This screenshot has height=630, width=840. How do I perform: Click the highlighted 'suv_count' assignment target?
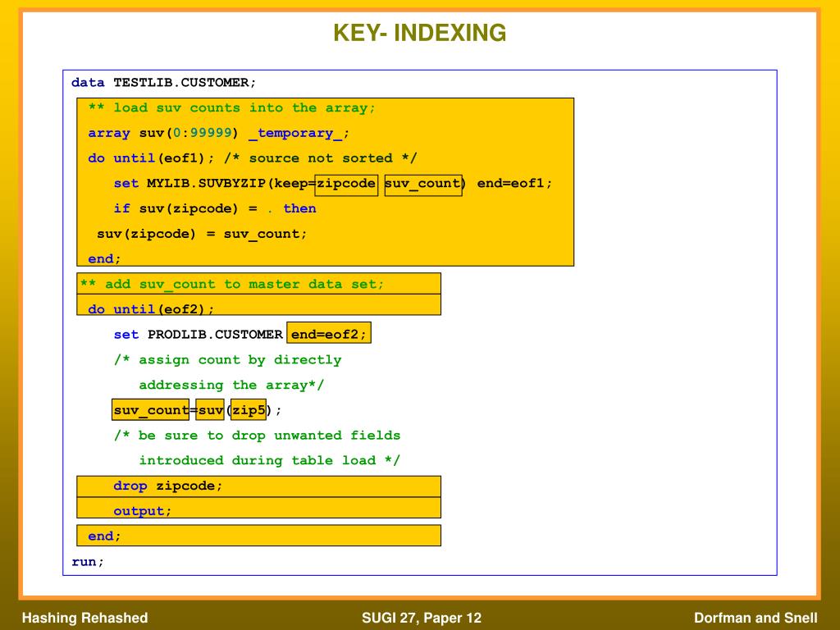coord(151,410)
